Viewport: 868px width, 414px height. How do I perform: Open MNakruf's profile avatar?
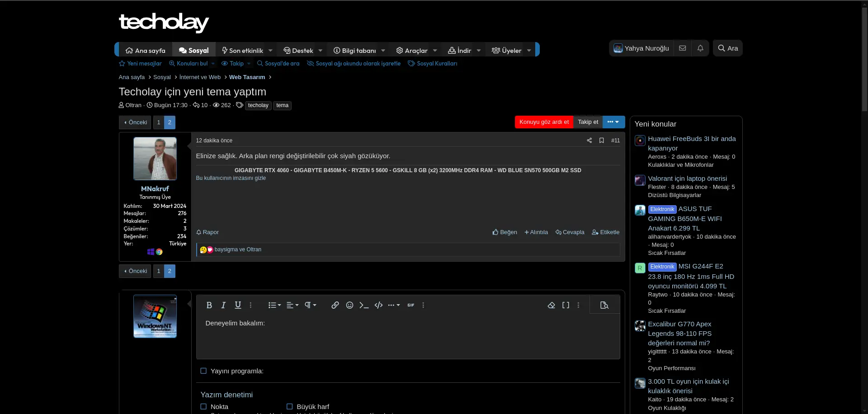point(155,159)
